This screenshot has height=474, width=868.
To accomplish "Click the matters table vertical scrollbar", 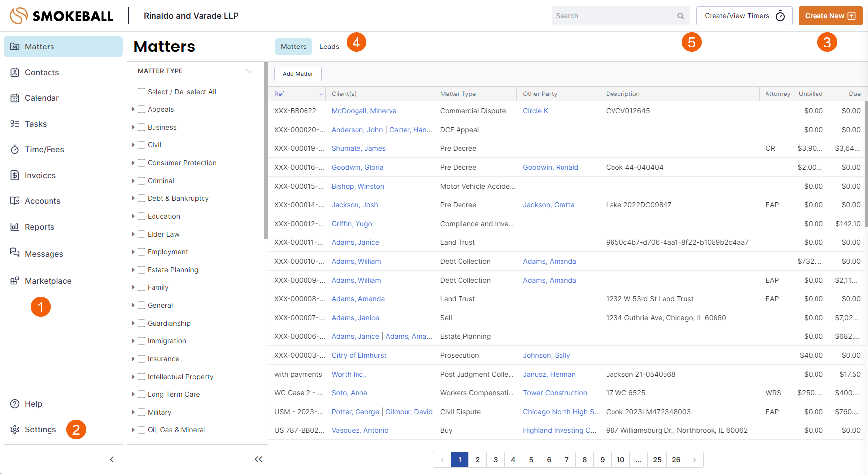I will tap(866, 163).
